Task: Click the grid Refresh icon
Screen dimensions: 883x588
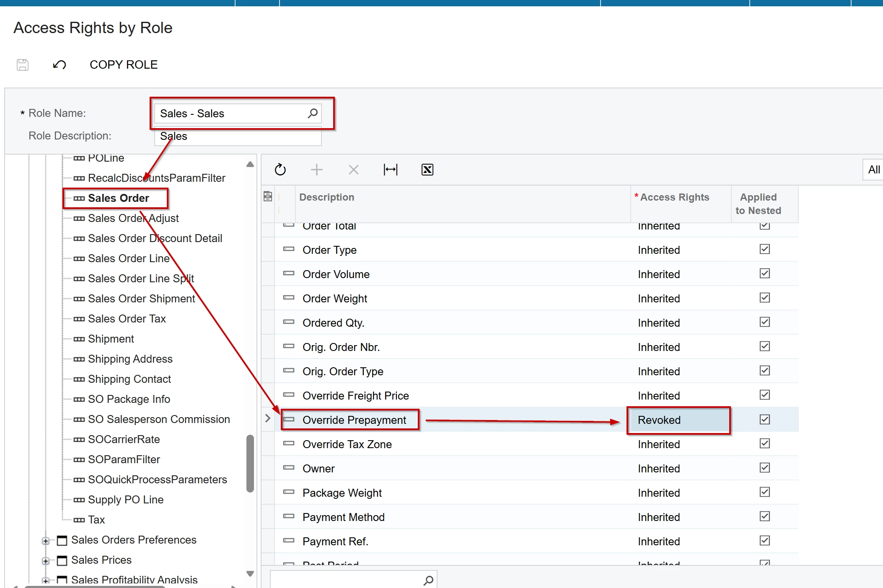Action: click(x=280, y=170)
